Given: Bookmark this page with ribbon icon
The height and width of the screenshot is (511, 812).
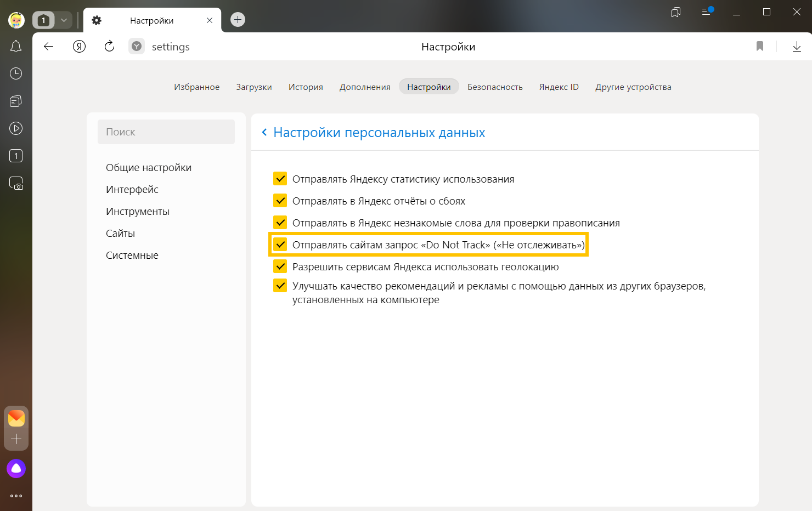Looking at the screenshot, I should (760, 47).
